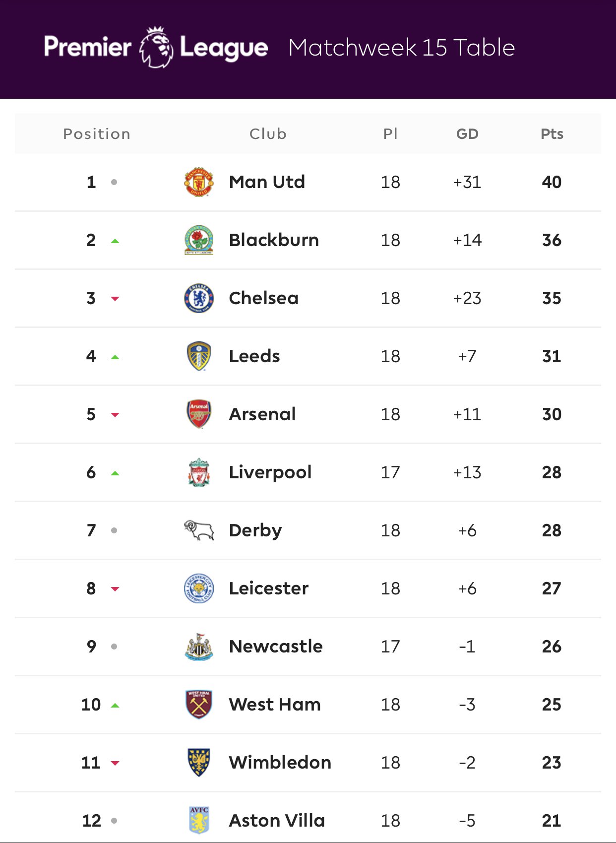Click Blackburn's green up arrow

coord(115,241)
